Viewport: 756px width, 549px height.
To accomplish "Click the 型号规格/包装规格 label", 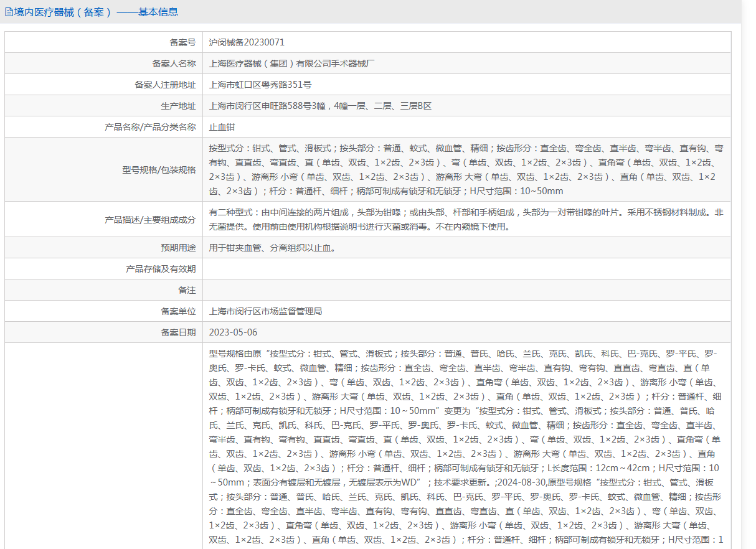I will coord(159,170).
